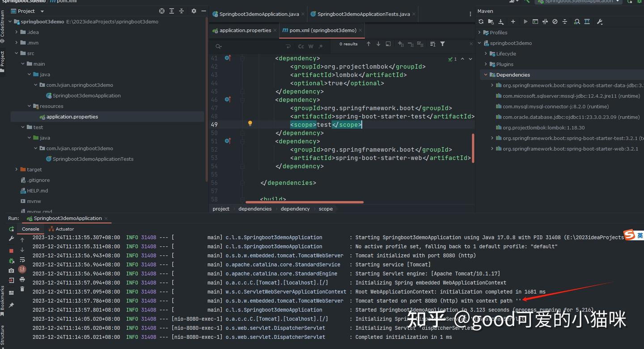
Task: Switch to the Springboot3demoApplicationTests.java tab
Action: [362, 14]
